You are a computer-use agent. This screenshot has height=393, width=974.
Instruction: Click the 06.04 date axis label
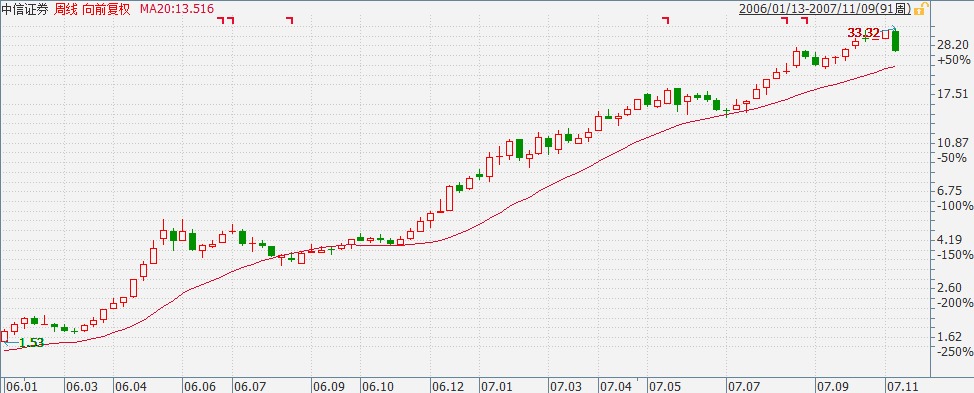click(x=129, y=387)
